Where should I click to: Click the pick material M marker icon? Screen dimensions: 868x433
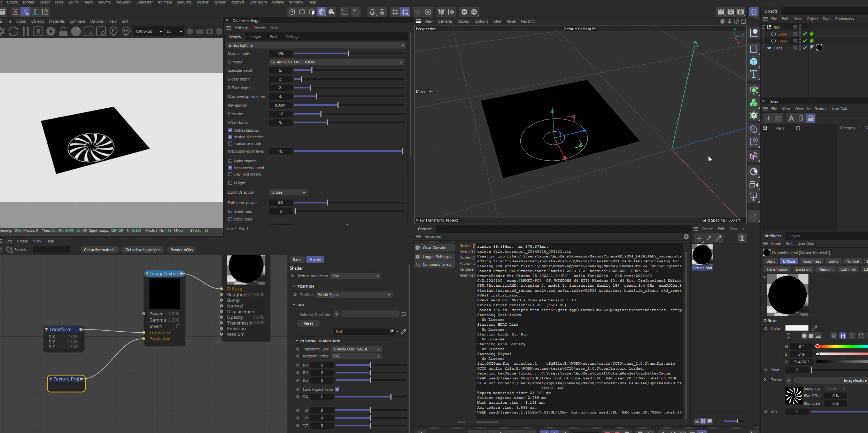[126, 32]
